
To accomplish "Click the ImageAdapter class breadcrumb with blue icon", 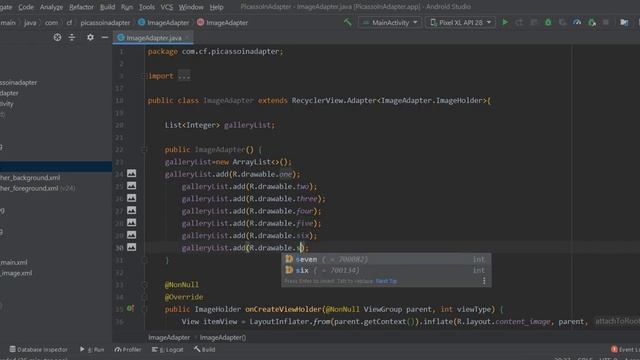I will click(x=164, y=23).
